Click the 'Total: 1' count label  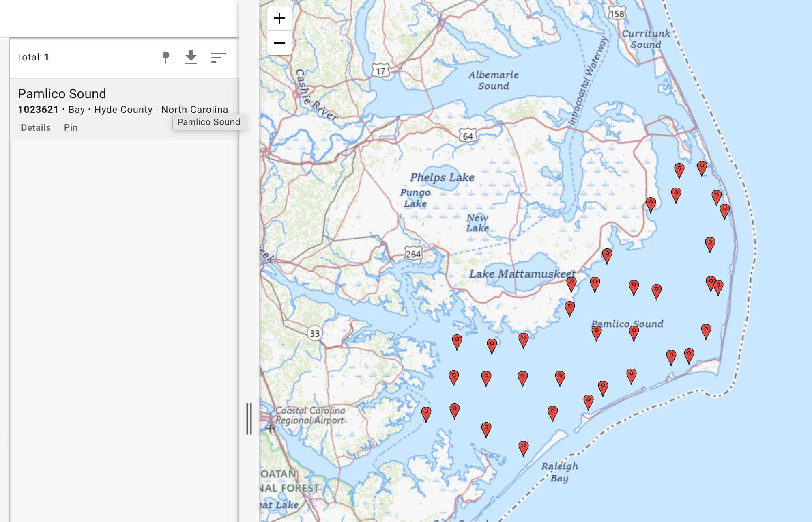click(x=32, y=57)
